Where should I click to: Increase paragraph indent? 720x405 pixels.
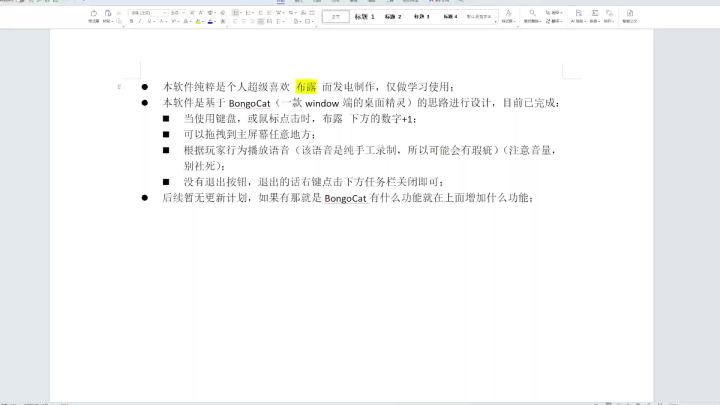[x=269, y=13]
